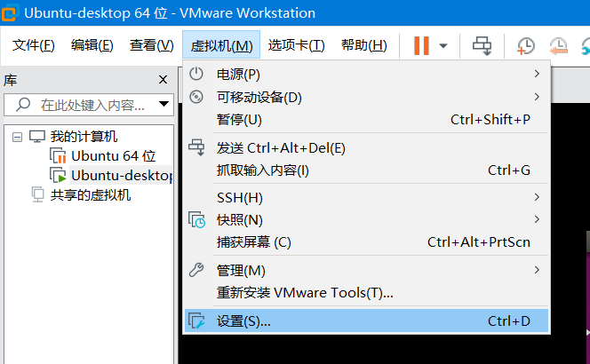Click the paused VM icon of Ubuntu 64 位

(58, 155)
